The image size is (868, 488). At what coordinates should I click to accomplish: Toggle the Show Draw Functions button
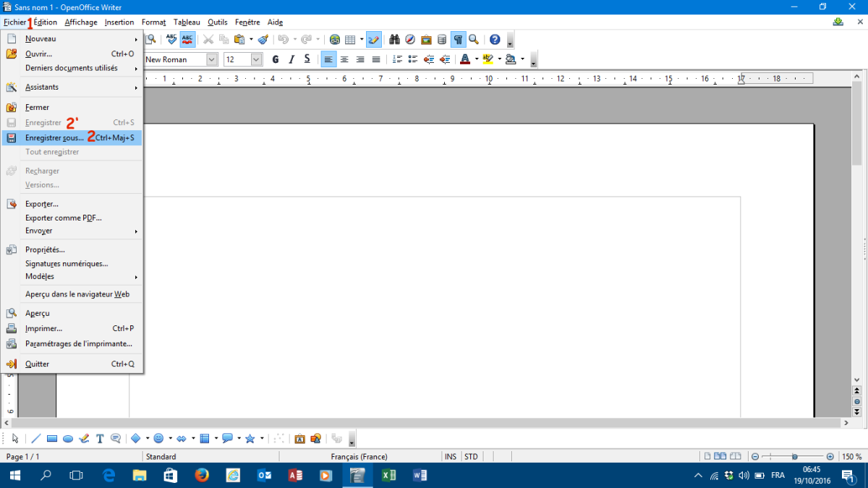point(374,40)
